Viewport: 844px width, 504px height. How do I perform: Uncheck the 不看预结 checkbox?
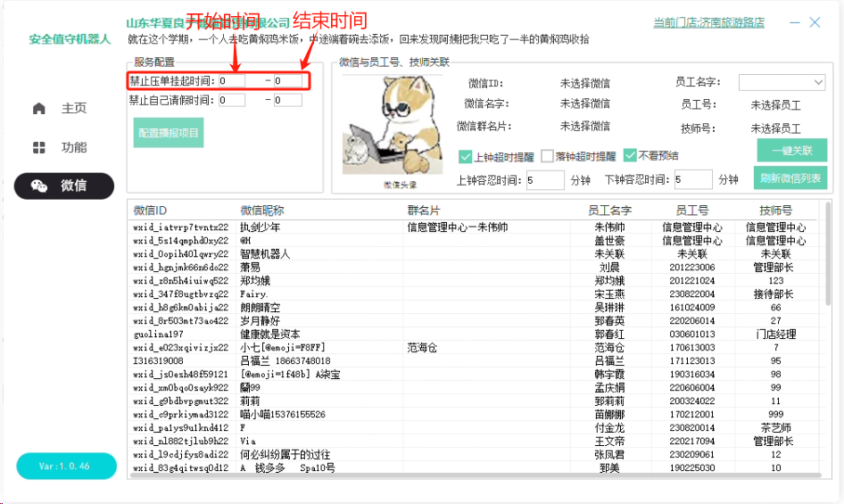tap(630, 156)
